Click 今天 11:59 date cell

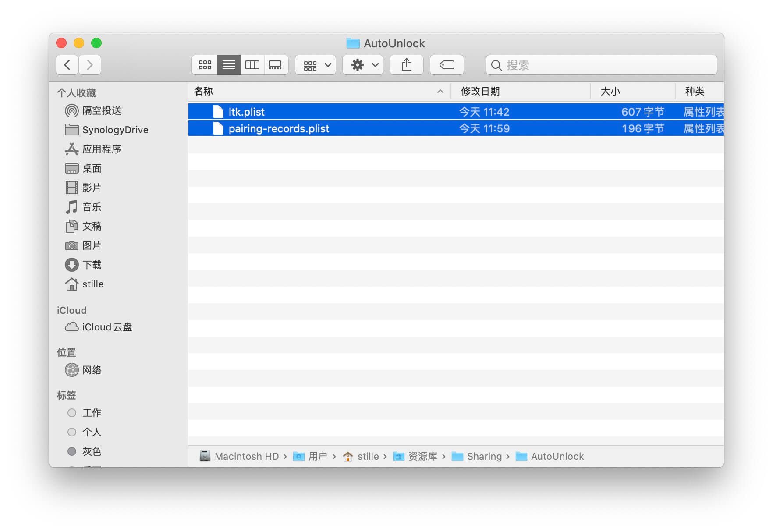tap(484, 128)
